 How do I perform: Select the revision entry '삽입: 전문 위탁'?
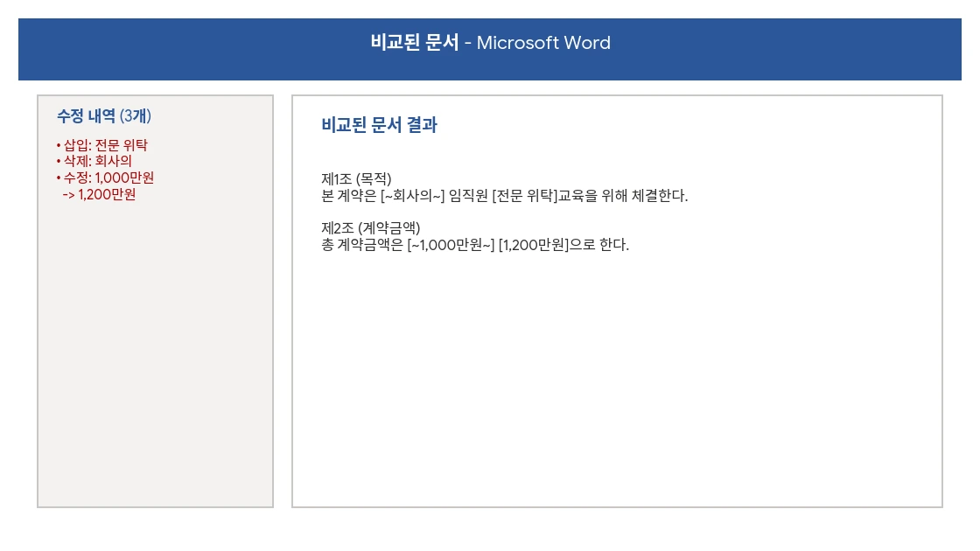pos(101,145)
